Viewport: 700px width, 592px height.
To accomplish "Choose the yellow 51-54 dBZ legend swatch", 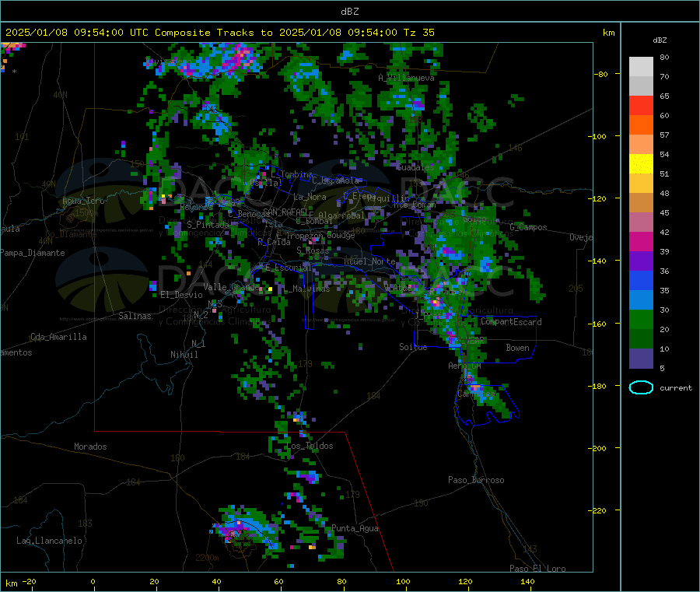I will pos(641,164).
